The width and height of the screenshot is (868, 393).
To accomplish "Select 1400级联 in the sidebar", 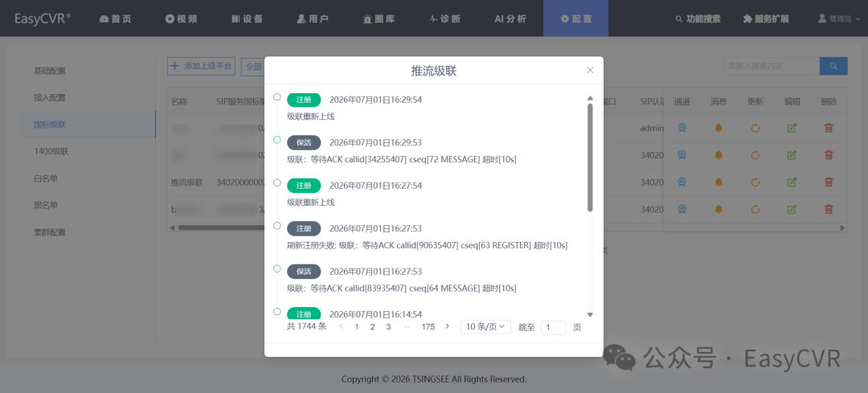I will 51,151.
